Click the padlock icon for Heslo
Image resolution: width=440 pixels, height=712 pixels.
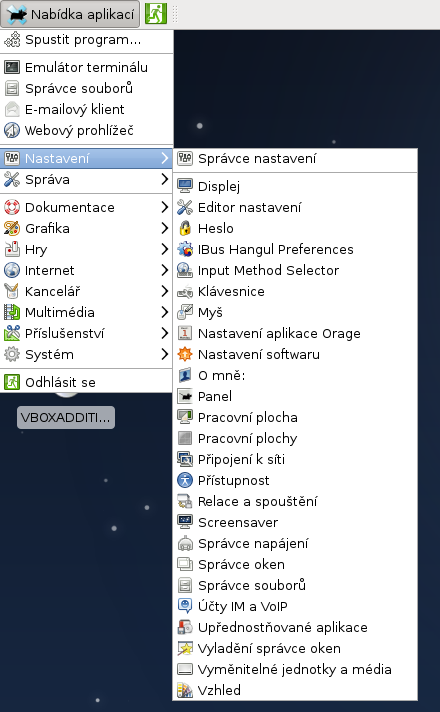click(185, 228)
